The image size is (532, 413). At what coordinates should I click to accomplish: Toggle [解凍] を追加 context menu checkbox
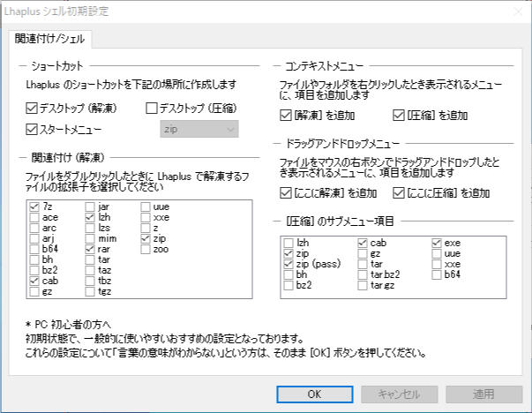[286, 116]
